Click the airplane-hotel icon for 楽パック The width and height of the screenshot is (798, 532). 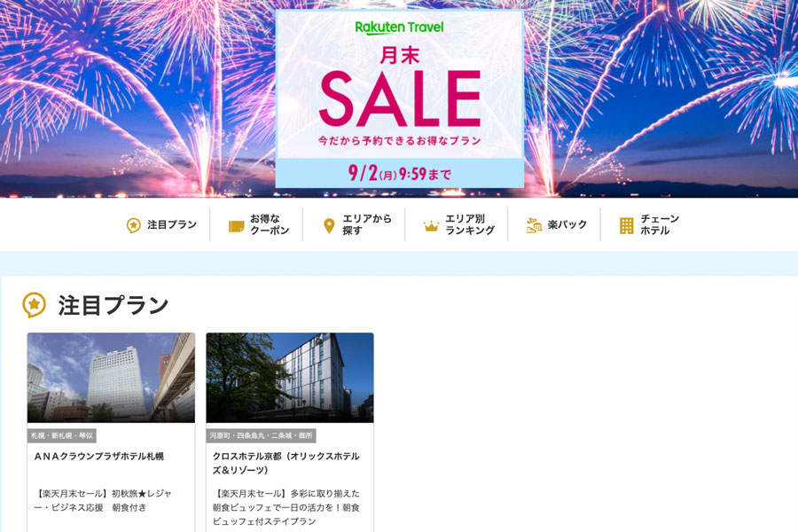pyautogui.click(x=534, y=225)
